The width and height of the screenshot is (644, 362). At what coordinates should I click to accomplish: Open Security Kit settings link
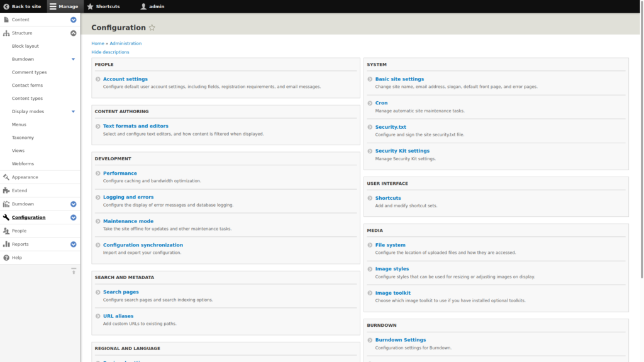tap(402, 151)
